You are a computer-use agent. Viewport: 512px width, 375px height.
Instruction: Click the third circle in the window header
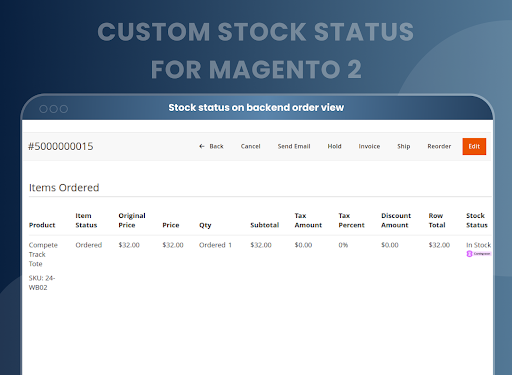click(64, 109)
